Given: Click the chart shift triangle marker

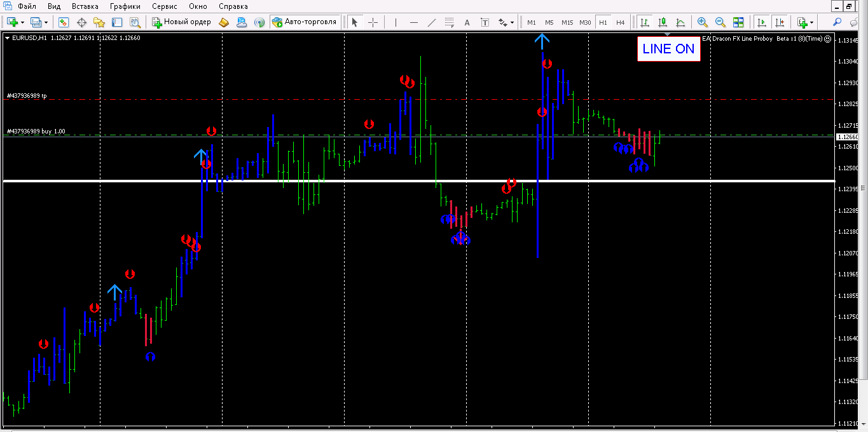Looking at the screenshot, I should pos(667,34).
